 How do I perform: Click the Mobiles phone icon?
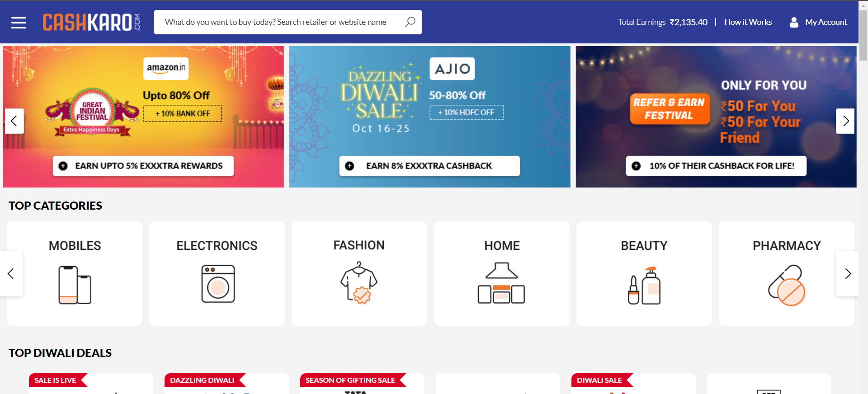point(75,285)
